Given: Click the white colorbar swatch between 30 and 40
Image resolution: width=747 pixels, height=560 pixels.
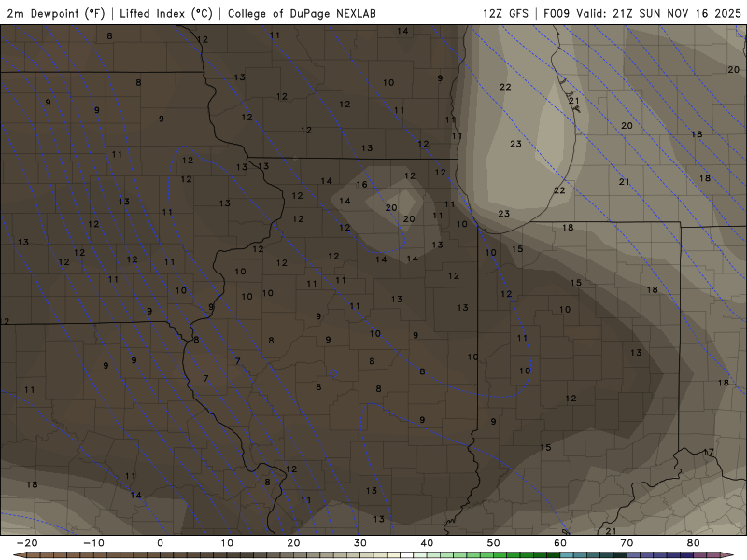Looking at the screenshot, I should point(406,555).
